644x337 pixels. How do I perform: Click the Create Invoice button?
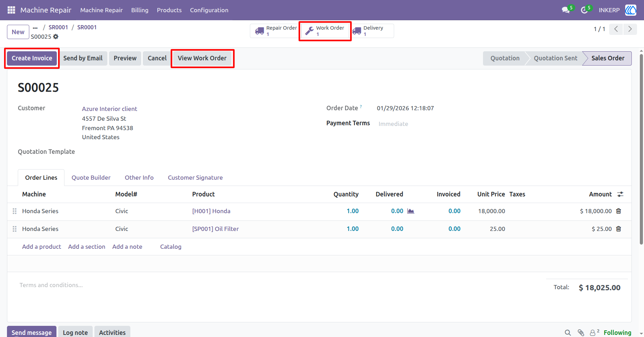[32, 58]
